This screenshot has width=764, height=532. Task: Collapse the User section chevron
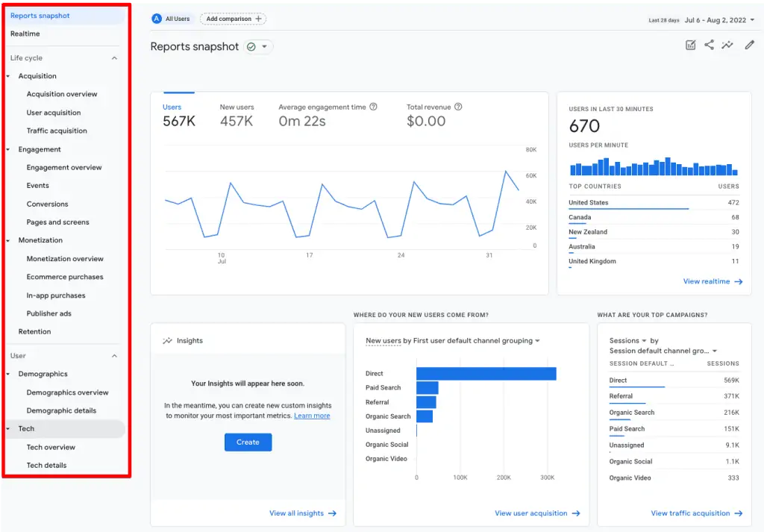point(114,356)
